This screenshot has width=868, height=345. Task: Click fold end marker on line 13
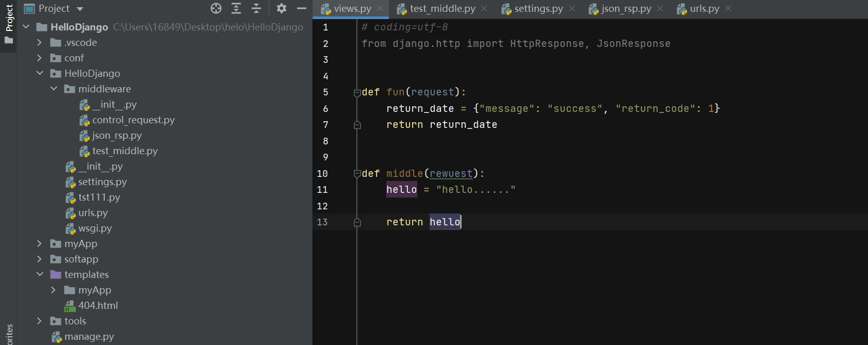(x=357, y=222)
